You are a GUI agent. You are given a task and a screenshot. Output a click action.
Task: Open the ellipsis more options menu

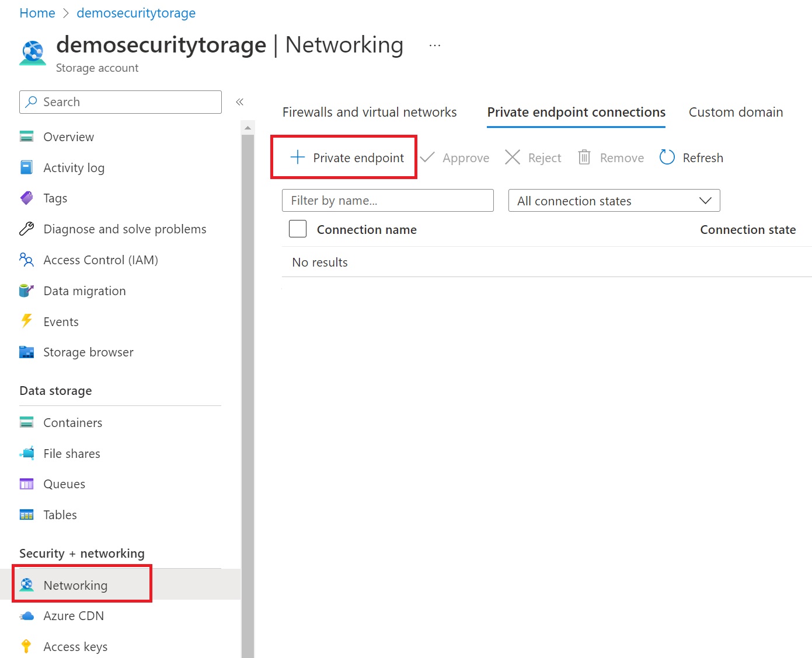coord(435,45)
